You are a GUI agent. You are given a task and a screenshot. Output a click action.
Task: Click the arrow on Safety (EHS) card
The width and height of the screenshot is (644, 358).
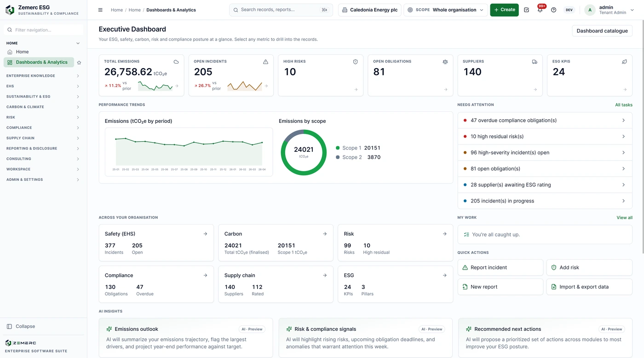[x=205, y=234]
